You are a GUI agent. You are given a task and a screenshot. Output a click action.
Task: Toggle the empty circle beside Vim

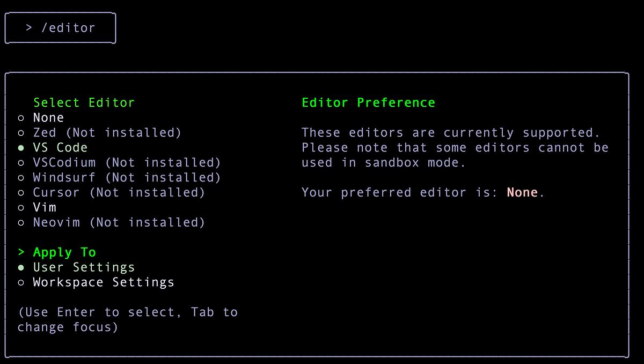click(x=21, y=207)
